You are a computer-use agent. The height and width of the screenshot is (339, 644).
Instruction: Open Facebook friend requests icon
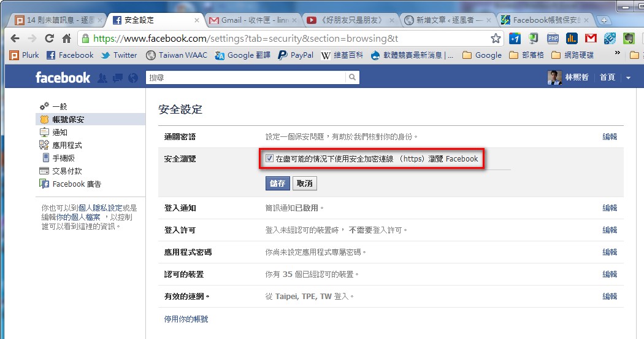102,78
